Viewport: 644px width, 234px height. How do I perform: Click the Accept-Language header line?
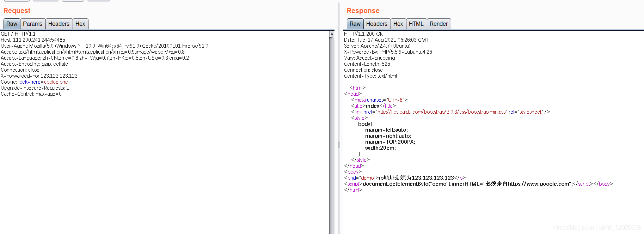(95, 58)
